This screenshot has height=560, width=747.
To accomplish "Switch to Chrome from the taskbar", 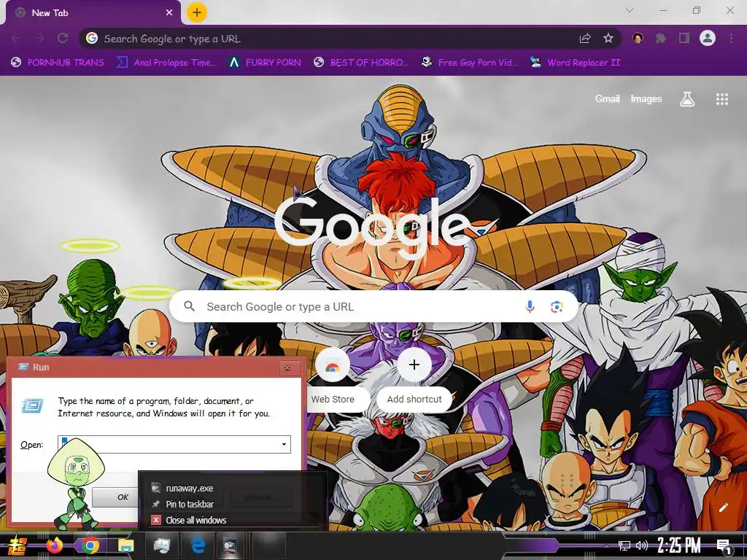I will (90, 545).
